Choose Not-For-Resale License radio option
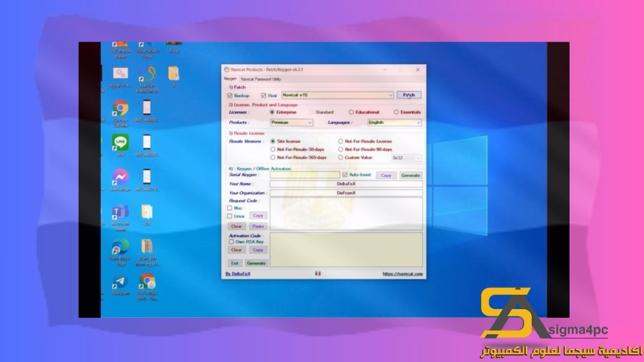The height and width of the screenshot is (362, 644). tap(341, 141)
